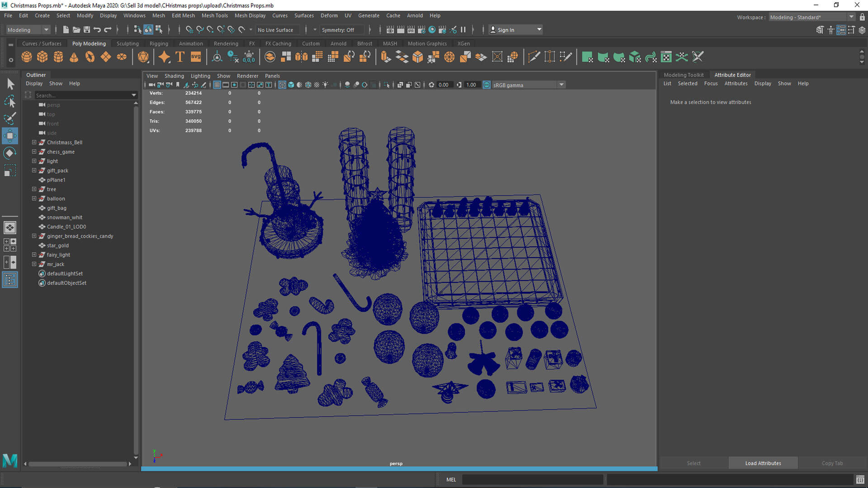Viewport: 868px width, 488px height.
Task: Open the Workspace dropdown
Action: point(812,17)
